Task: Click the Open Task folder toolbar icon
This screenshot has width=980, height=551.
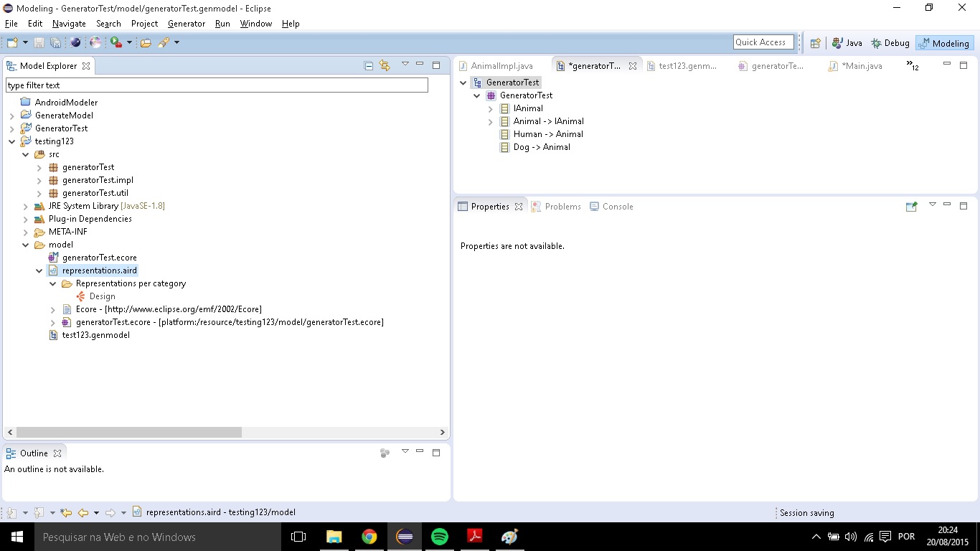Action: (x=146, y=43)
